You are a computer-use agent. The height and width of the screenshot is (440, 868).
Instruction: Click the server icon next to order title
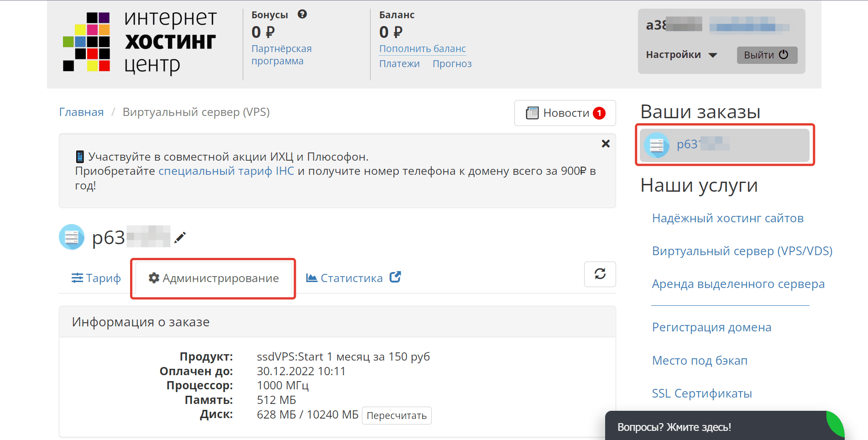click(72, 237)
